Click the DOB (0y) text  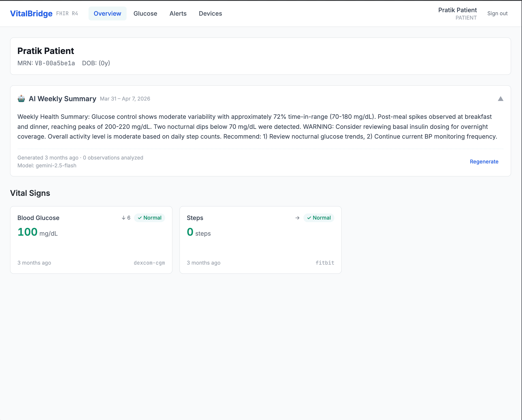(x=96, y=63)
